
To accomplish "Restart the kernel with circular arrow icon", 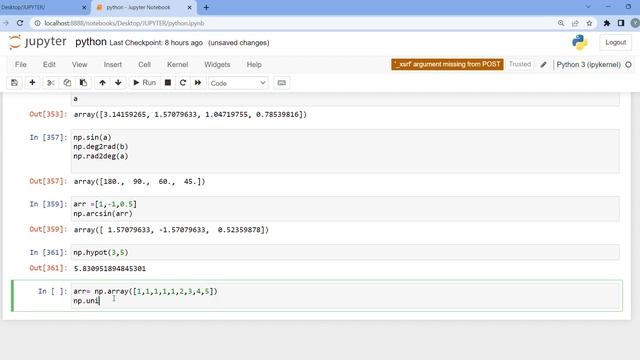I will pos(183,83).
